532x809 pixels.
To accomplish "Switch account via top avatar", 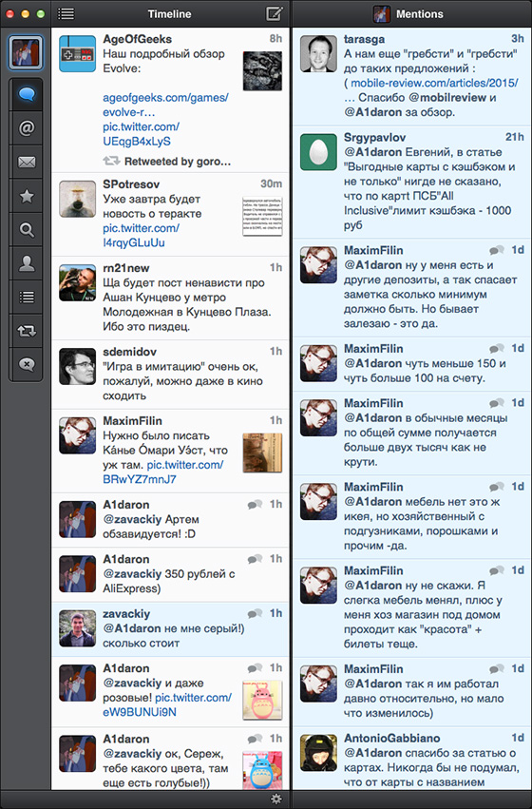I will click(x=26, y=52).
